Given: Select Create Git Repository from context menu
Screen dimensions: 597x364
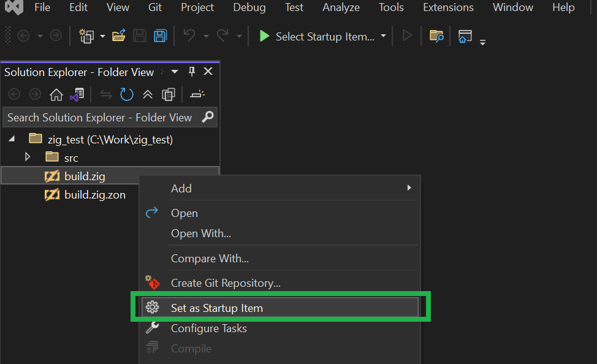Looking at the screenshot, I should pos(226,283).
